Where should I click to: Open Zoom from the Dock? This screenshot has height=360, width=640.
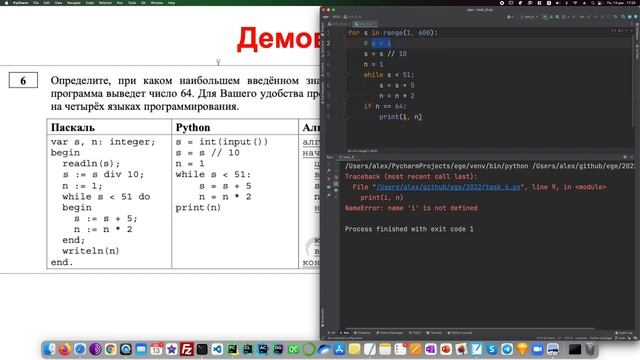(538, 349)
